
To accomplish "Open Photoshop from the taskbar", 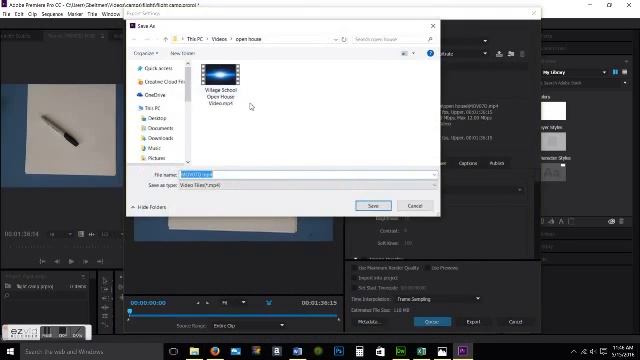I will [338, 351].
